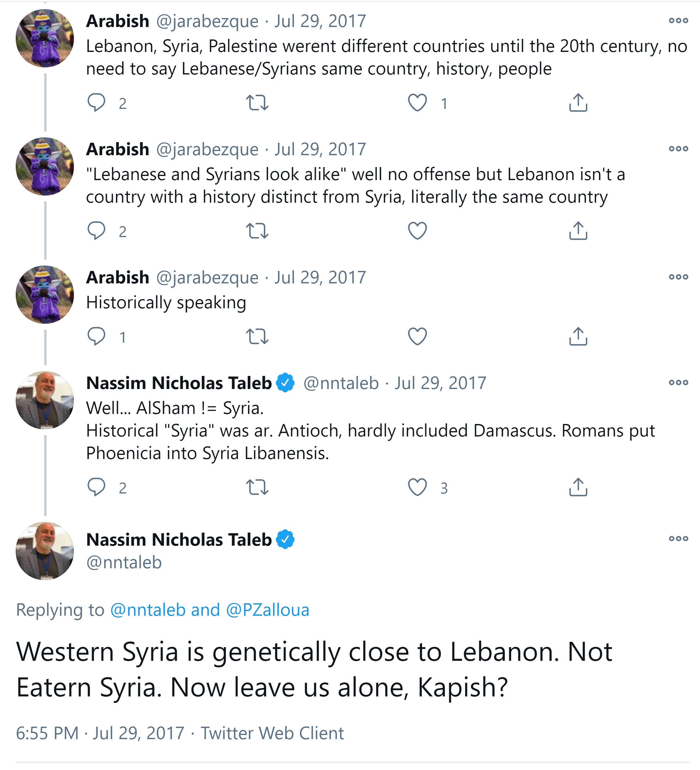
Task: Reply to the first Arabish tweet
Action: pos(96,102)
